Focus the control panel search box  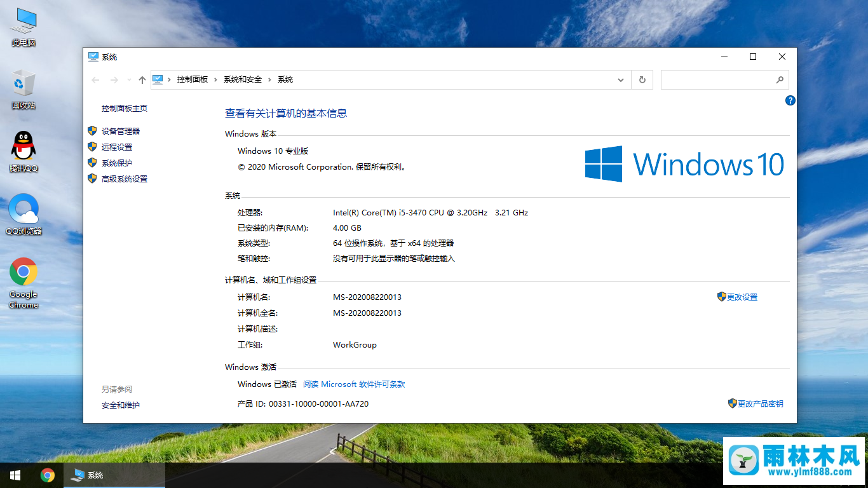[725, 79]
